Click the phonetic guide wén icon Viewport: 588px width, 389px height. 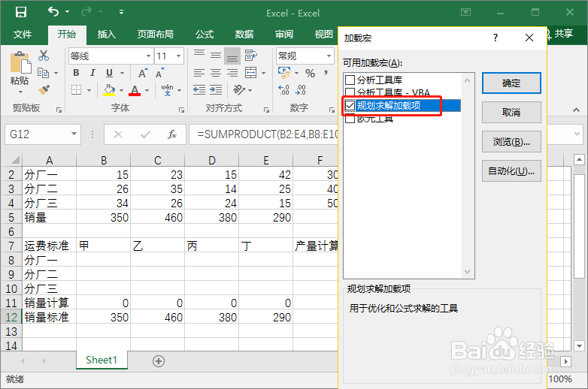click(x=167, y=90)
